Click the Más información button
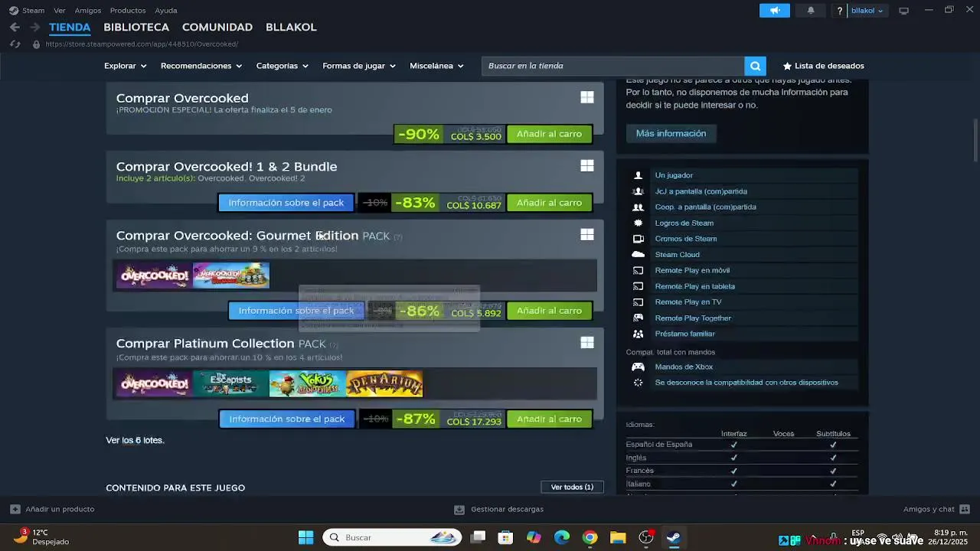 (671, 133)
